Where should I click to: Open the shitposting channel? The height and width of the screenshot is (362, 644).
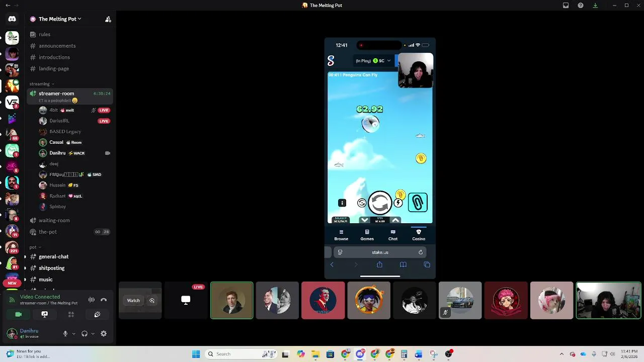point(69,268)
